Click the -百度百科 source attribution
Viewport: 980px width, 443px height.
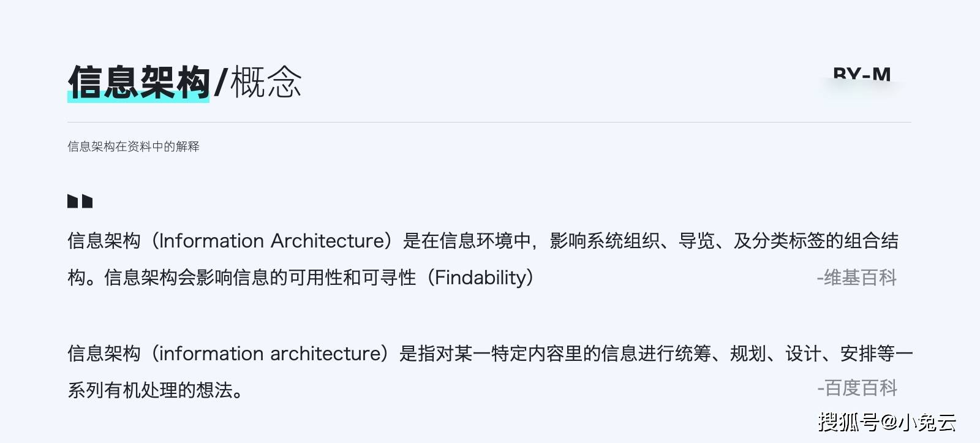point(857,388)
